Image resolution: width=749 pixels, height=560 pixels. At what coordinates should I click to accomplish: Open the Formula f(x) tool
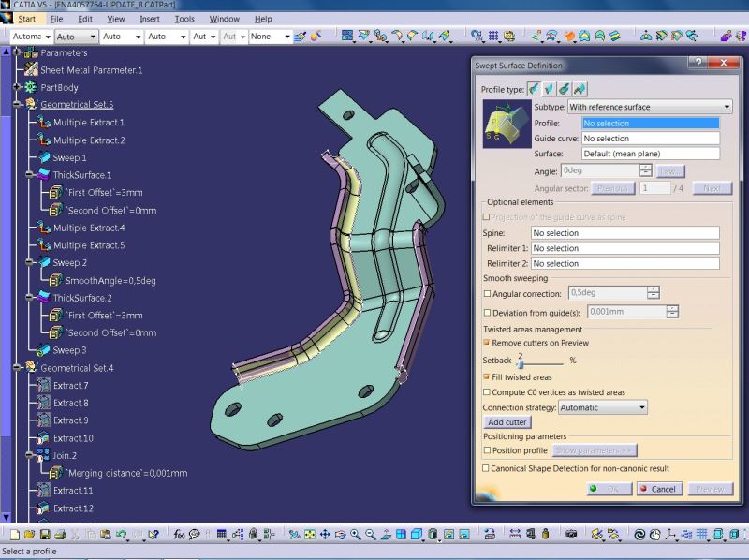click(179, 534)
